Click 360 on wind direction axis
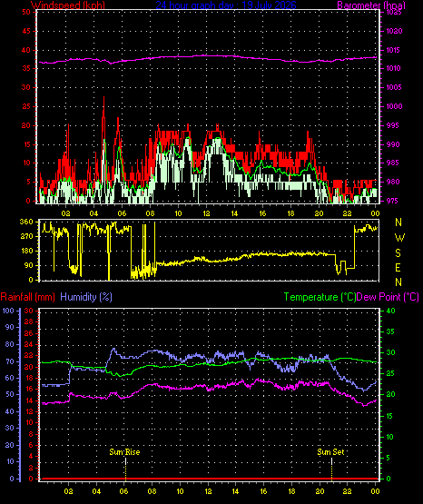Viewport: 423px width, 504px height. (x=26, y=222)
